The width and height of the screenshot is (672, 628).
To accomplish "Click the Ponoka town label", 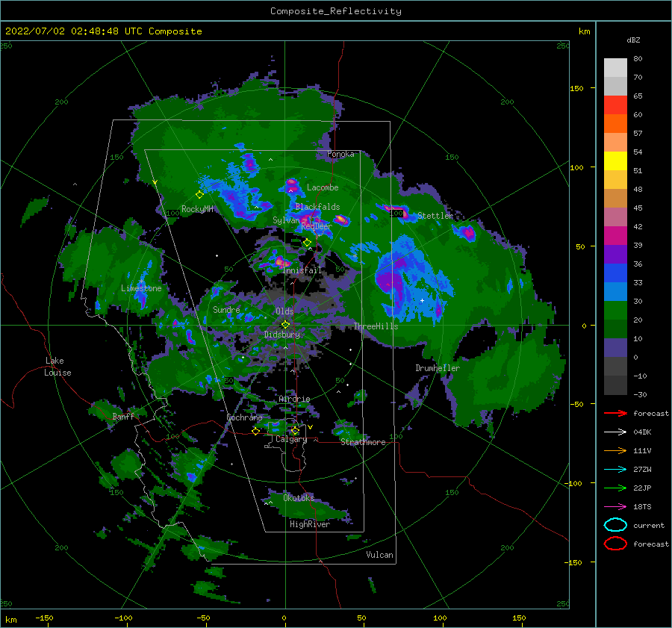I will pos(340,155).
